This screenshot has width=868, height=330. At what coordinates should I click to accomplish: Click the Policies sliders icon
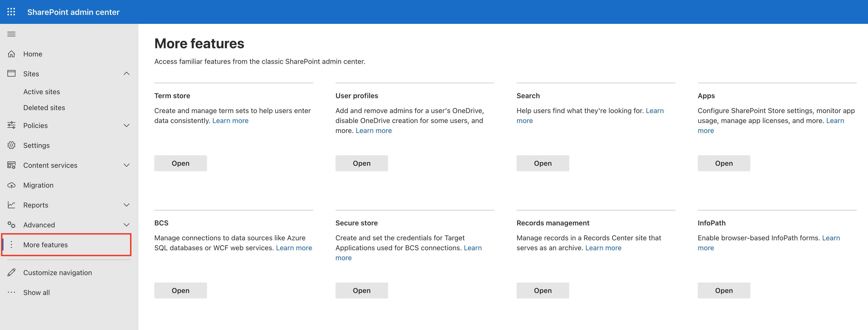(x=11, y=125)
